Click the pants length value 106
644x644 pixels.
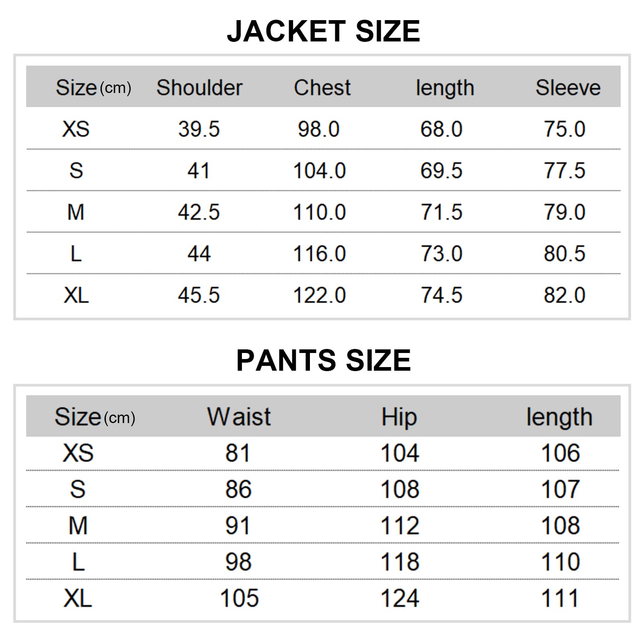[x=560, y=453]
